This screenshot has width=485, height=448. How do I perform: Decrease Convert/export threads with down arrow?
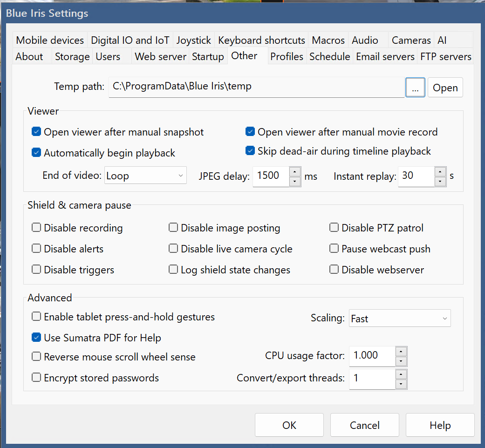pos(401,384)
